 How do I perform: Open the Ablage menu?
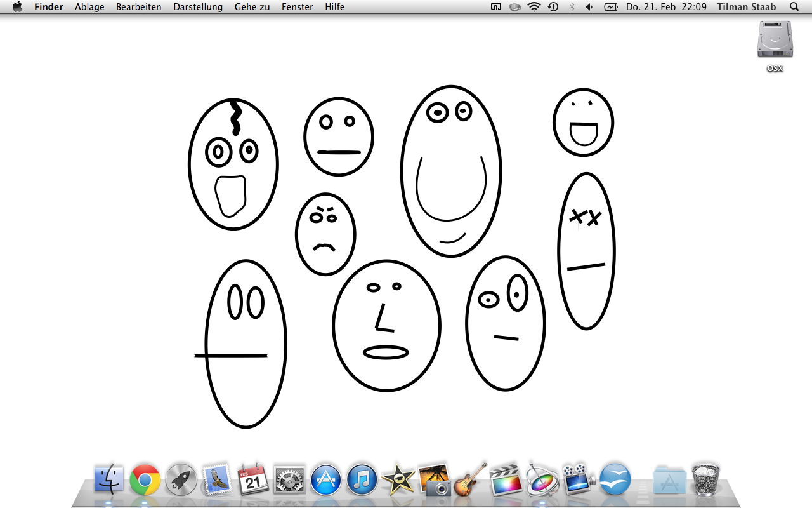[x=89, y=7]
